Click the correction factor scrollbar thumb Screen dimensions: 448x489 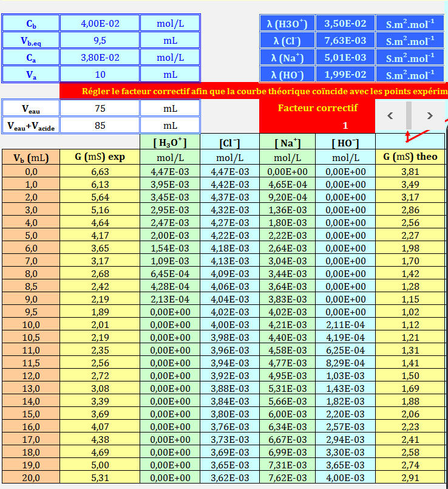click(409, 115)
